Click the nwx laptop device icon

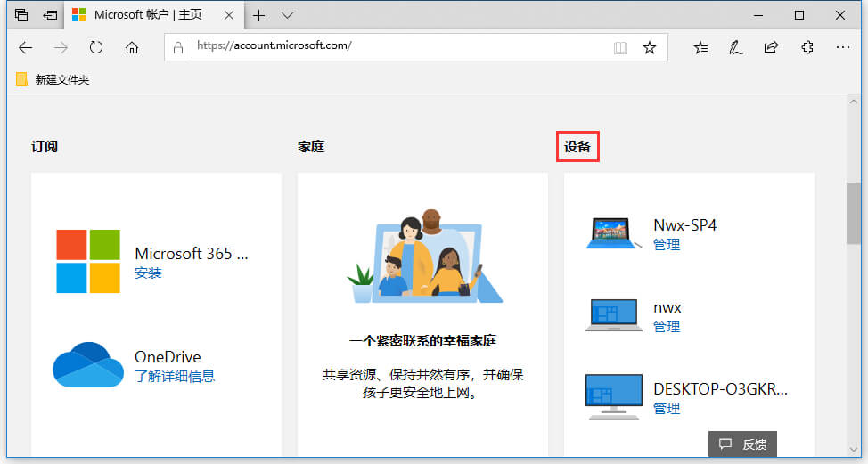613,315
